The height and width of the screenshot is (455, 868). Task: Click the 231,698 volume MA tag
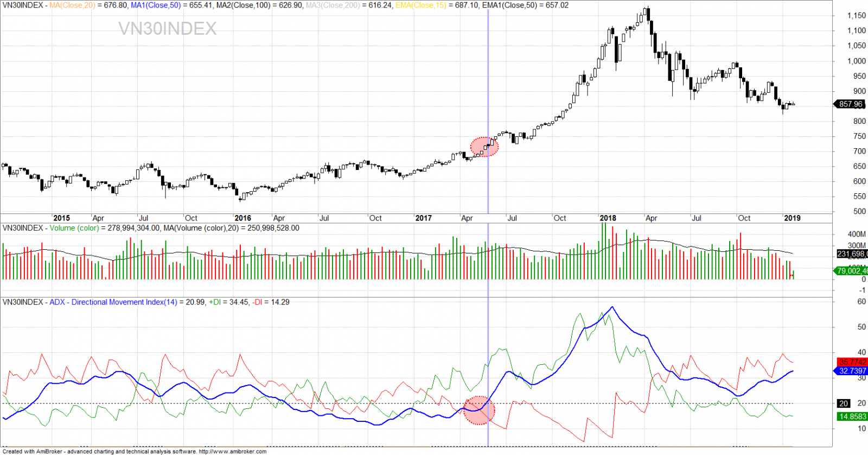click(852, 254)
